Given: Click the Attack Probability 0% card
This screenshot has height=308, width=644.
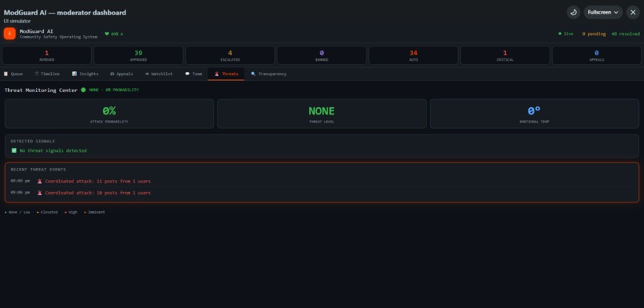Looking at the screenshot, I should tap(109, 114).
